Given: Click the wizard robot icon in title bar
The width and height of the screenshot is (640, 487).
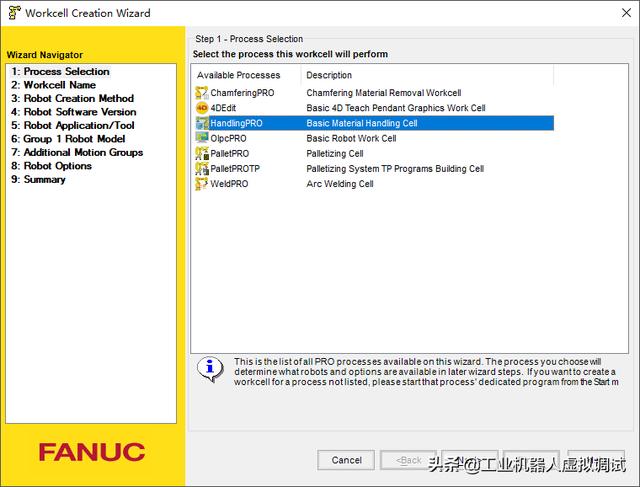Looking at the screenshot, I should click(14, 13).
